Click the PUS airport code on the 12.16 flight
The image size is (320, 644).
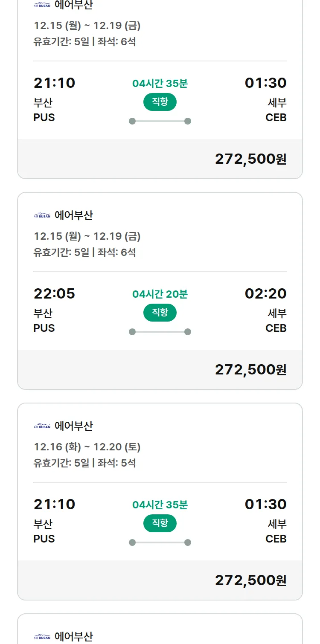coord(44,539)
